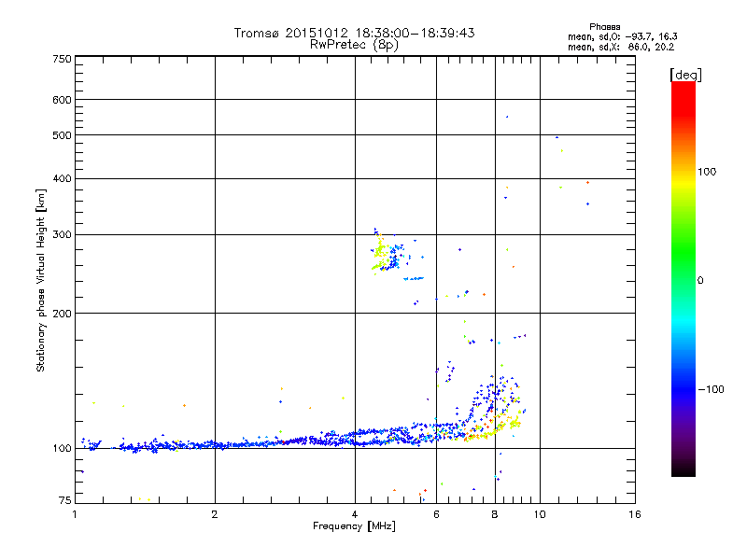The width and height of the screenshot is (747, 560).
Task: Click the 'Stationary phase Virtual Height [km]' label
Action: click(41, 280)
